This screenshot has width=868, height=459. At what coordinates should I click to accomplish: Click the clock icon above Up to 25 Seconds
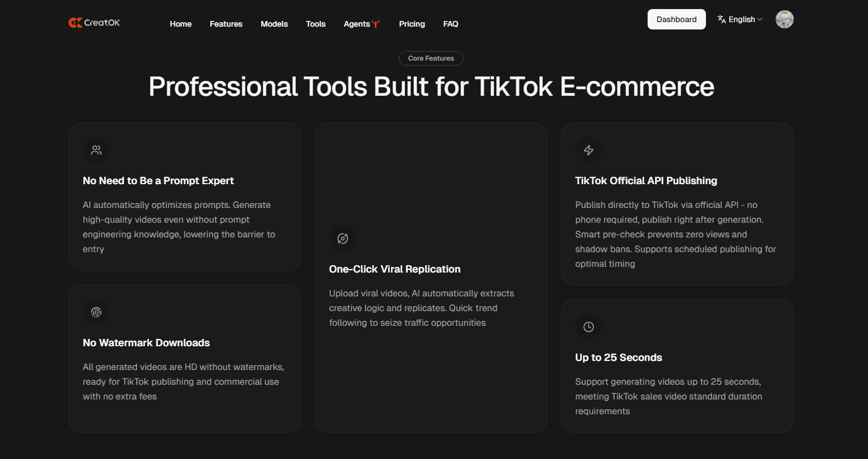(589, 327)
